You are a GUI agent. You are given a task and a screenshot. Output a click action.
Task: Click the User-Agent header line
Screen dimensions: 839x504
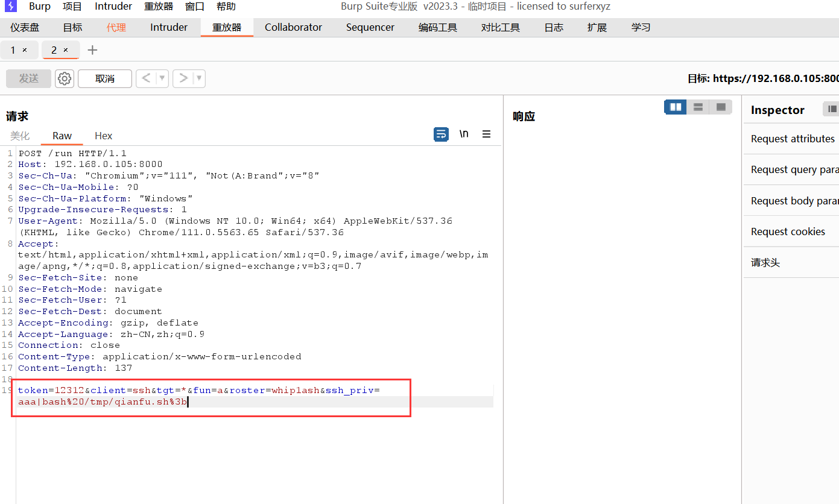coord(235,227)
